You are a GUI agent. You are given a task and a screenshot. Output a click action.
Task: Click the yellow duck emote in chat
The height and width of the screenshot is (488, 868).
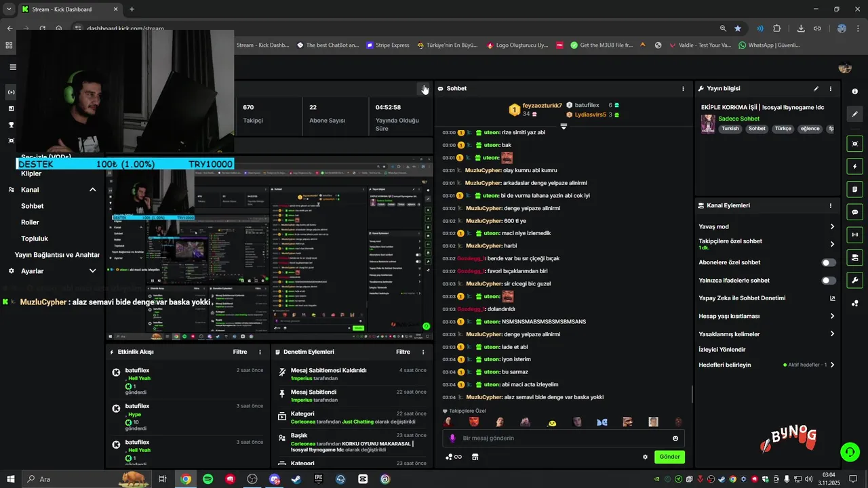coord(553,423)
